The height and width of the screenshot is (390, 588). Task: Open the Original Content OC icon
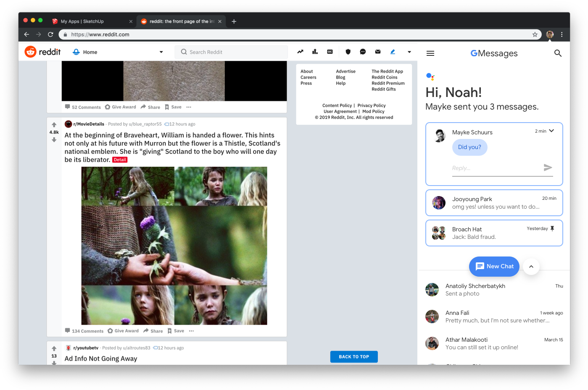(x=330, y=52)
